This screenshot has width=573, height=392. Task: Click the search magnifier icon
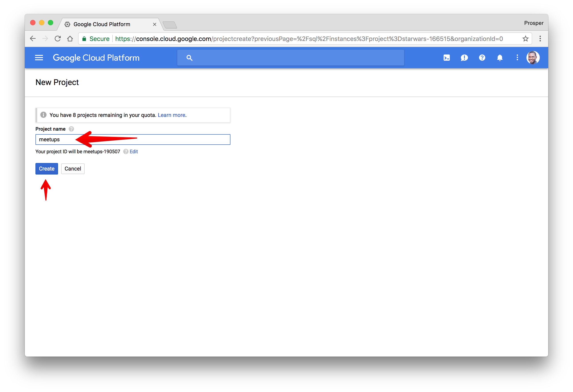189,58
